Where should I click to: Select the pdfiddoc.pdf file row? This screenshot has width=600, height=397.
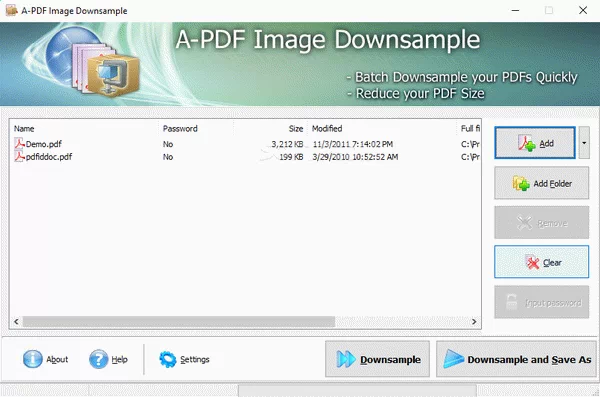click(245, 157)
